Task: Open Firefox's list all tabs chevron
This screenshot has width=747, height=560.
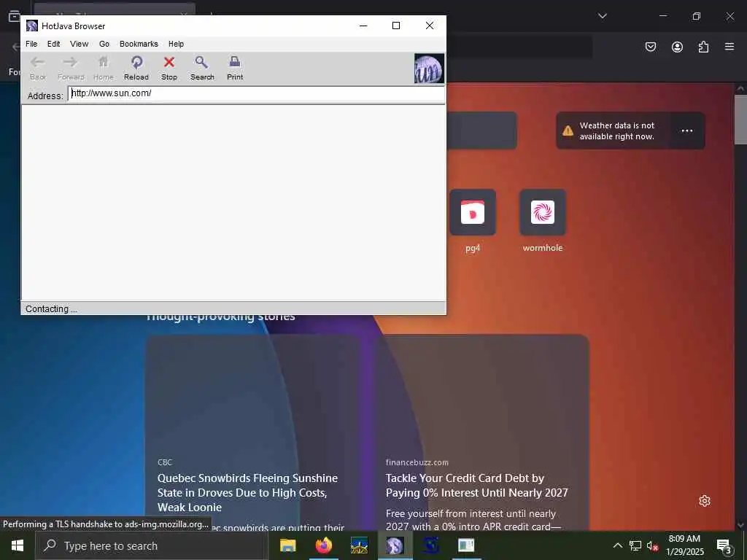Action: coord(602,16)
